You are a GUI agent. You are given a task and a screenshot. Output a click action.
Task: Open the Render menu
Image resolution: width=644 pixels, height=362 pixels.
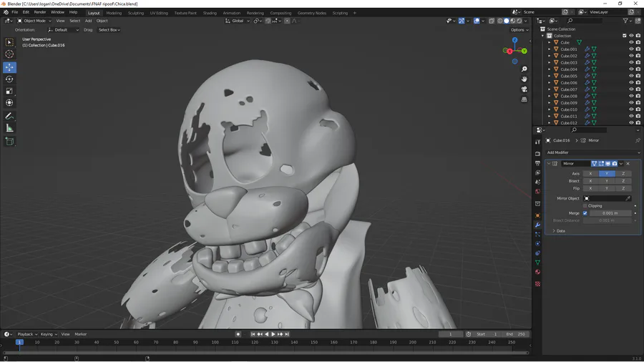point(40,12)
